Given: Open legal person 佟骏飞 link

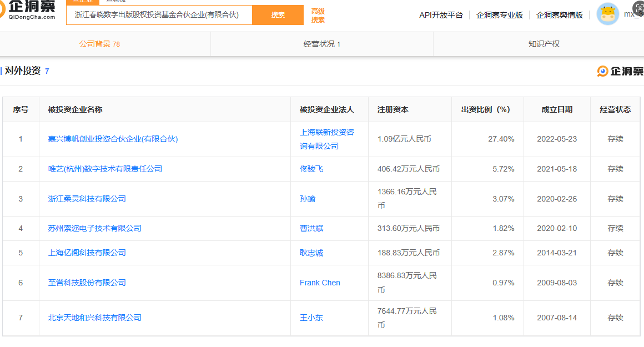Looking at the screenshot, I should pyautogui.click(x=311, y=169).
